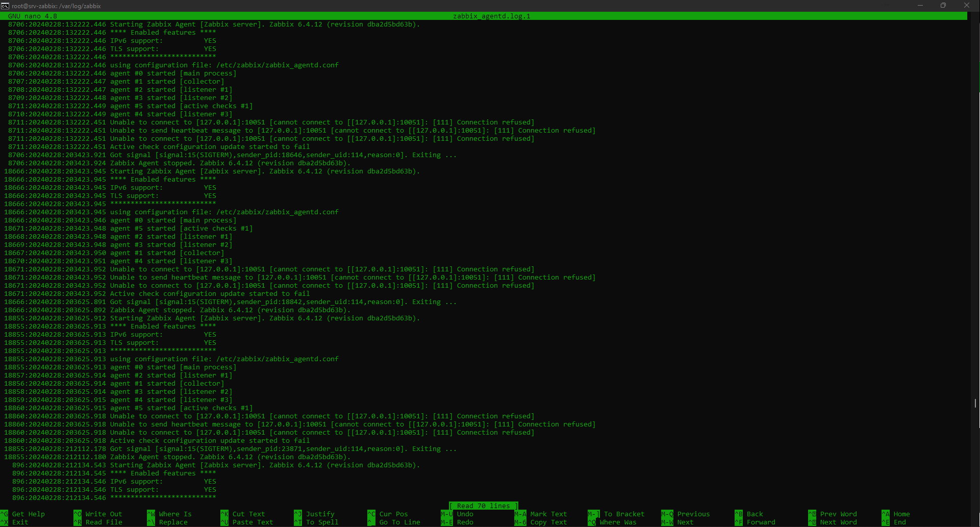
Task: Click the PID 18855 'Starting Zabbix Agent' line
Action: point(212,318)
